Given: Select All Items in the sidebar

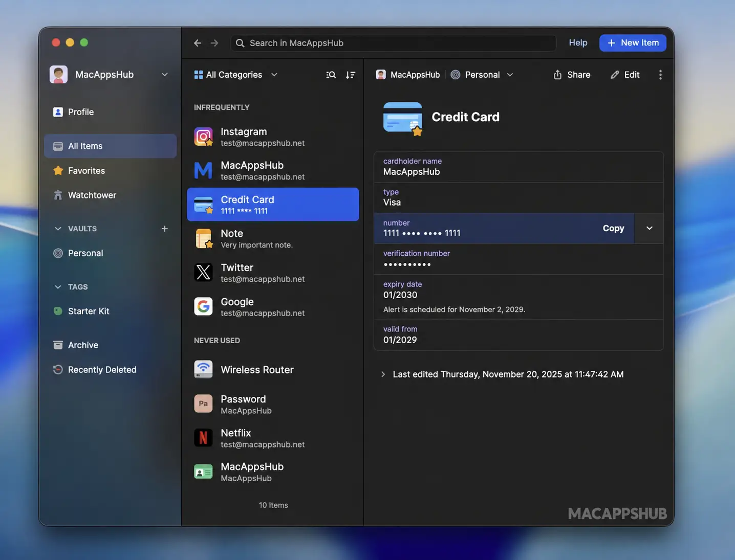Looking at the screenshot, I should tap(110, 146).
